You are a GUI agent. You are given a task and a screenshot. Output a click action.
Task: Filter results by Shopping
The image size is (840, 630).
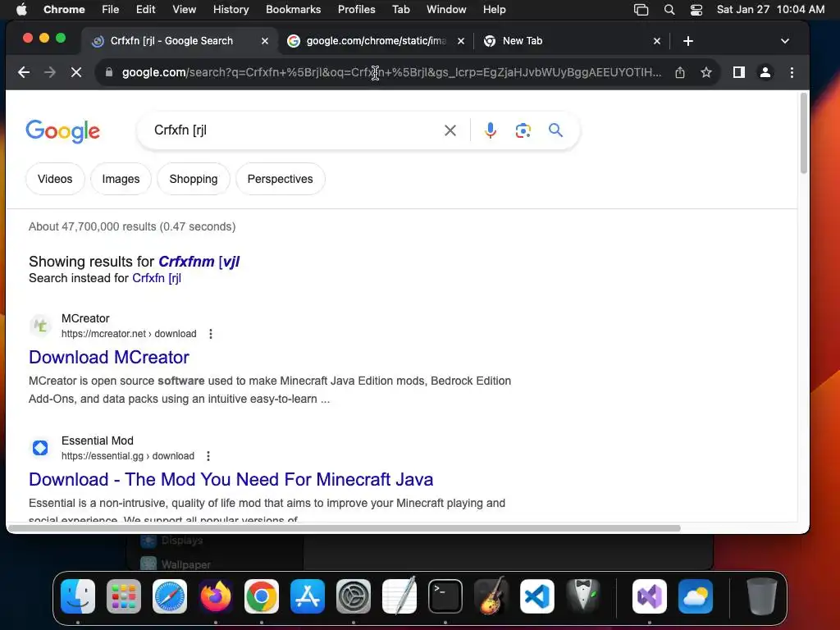[194, 179]
